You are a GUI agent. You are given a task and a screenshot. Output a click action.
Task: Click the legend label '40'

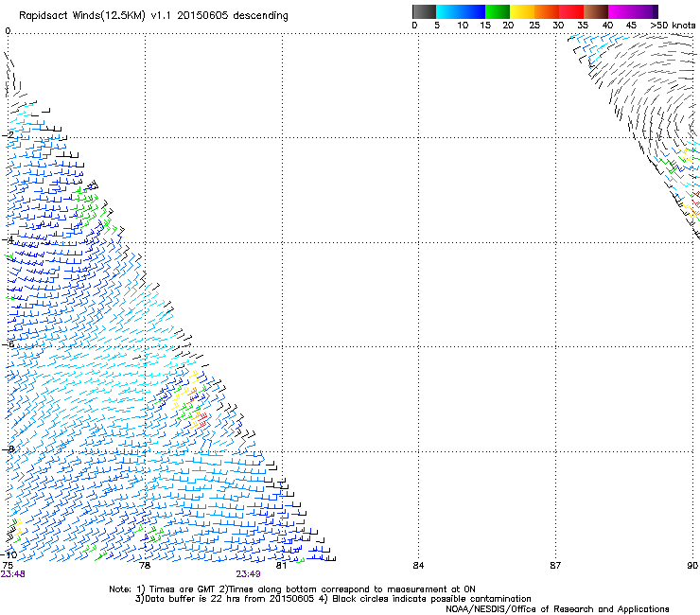click(607, 25)
